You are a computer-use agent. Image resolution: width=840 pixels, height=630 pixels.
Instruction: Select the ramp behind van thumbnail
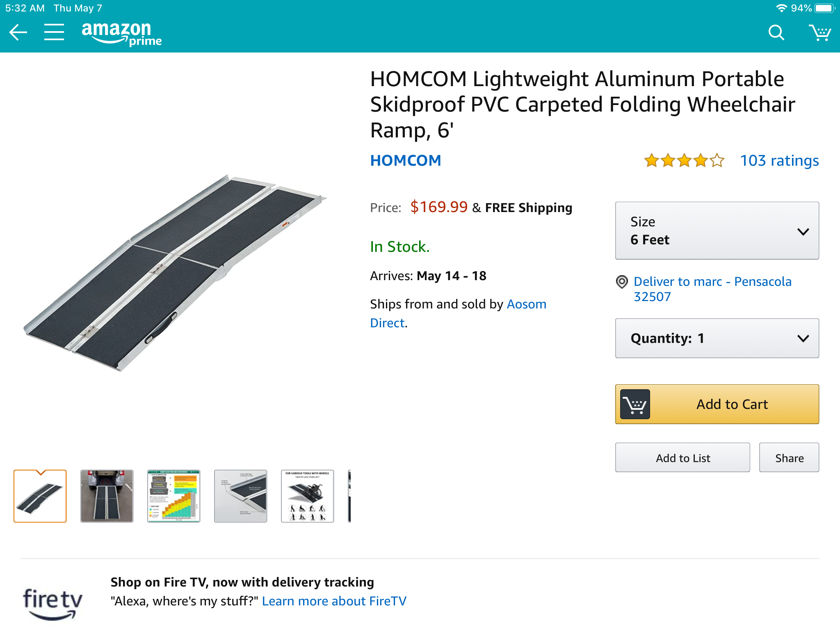point(107,496)
